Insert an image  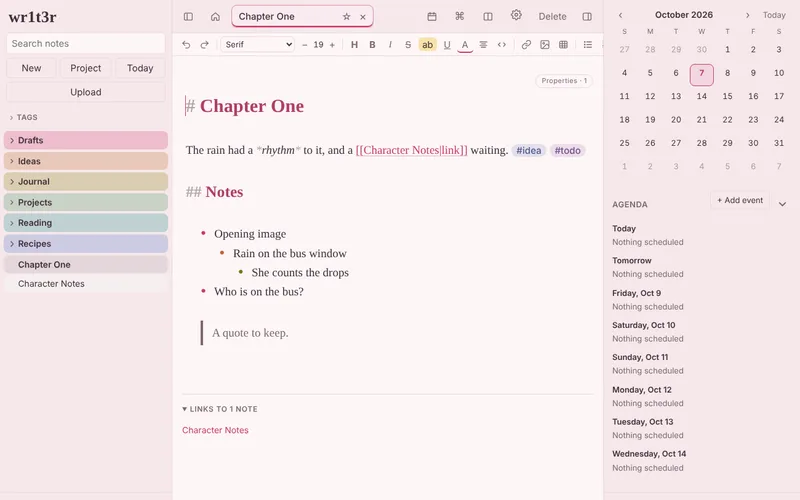coord(545,44)
